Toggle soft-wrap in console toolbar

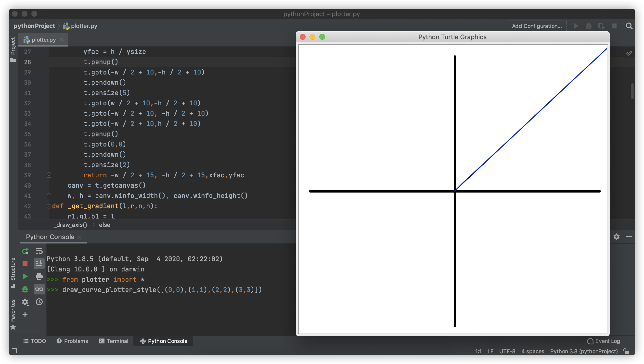point(39,251)
